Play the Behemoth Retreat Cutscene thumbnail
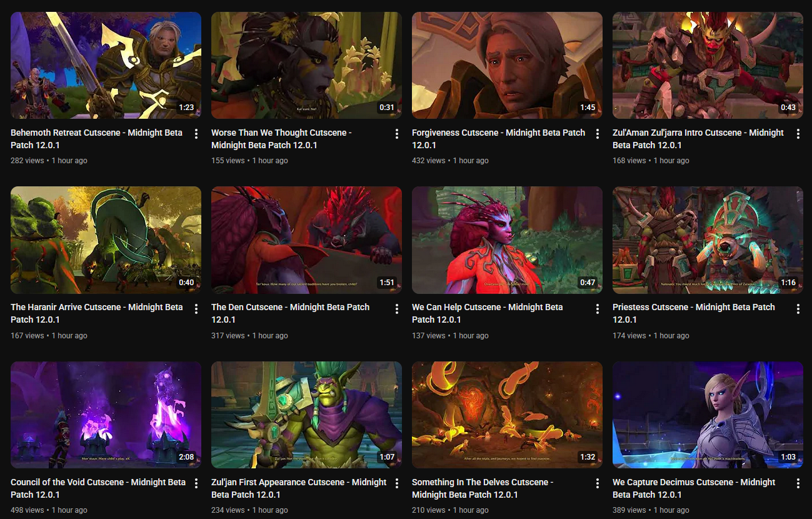This screenshot has height=519, width=812. click(x=106, y=65)
